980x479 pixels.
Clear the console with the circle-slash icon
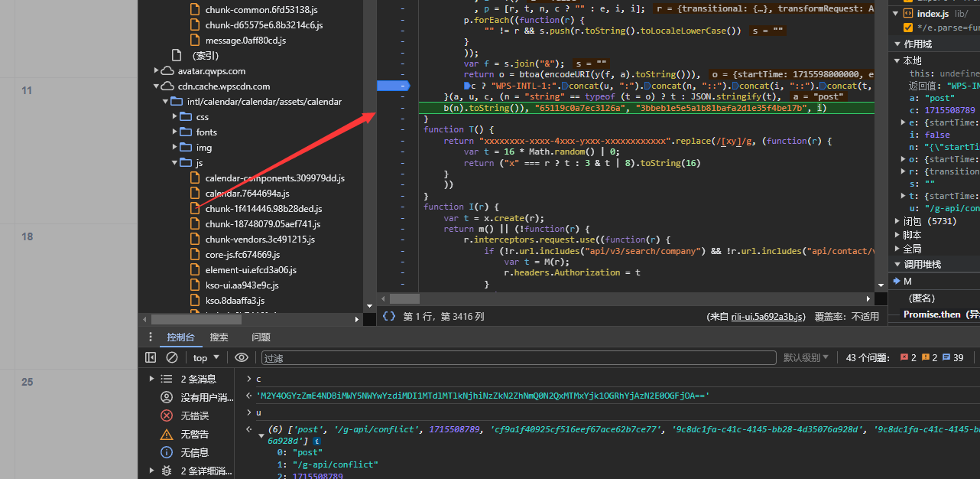(x=172, y=357)
